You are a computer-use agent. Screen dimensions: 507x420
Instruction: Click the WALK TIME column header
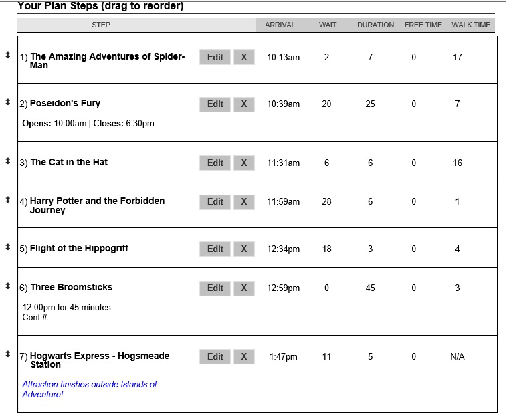click(x=471, y=25)
